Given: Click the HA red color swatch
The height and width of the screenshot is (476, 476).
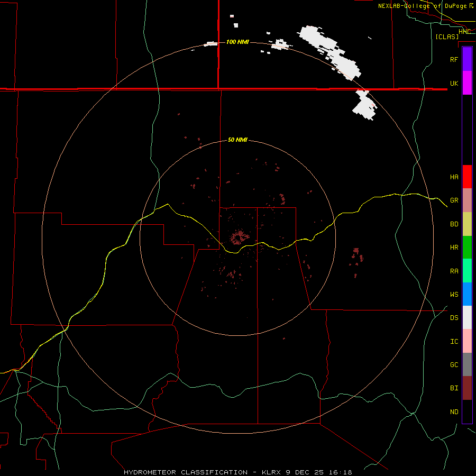Looking at the screenshot, I should coord(467,177).
